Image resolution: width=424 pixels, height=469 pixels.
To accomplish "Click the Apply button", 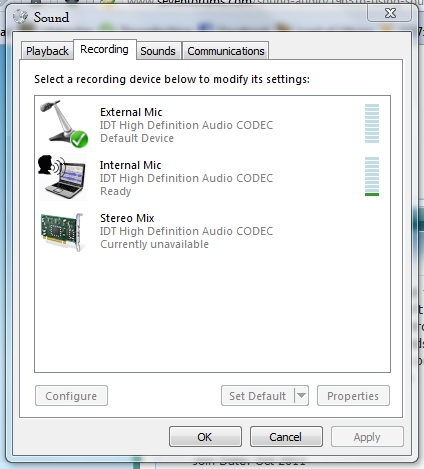I will pos(367,437).
